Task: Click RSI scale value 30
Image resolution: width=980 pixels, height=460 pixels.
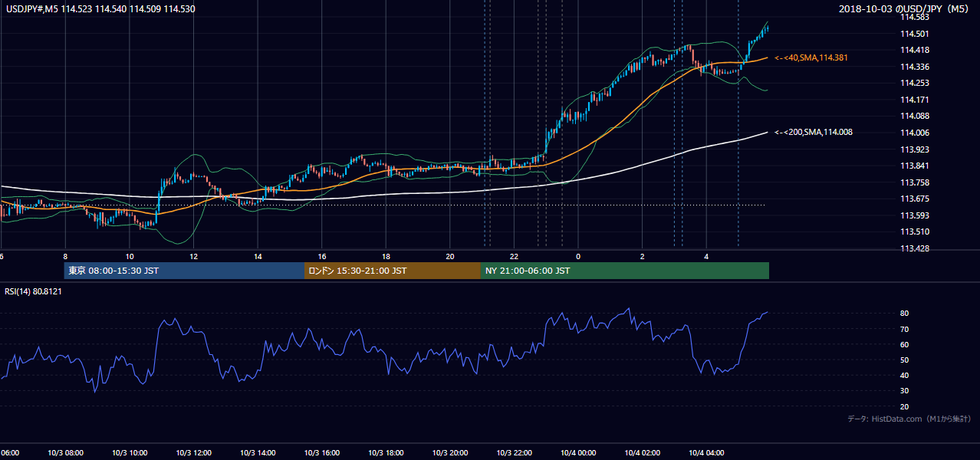Action: click(x=905, y=391)
